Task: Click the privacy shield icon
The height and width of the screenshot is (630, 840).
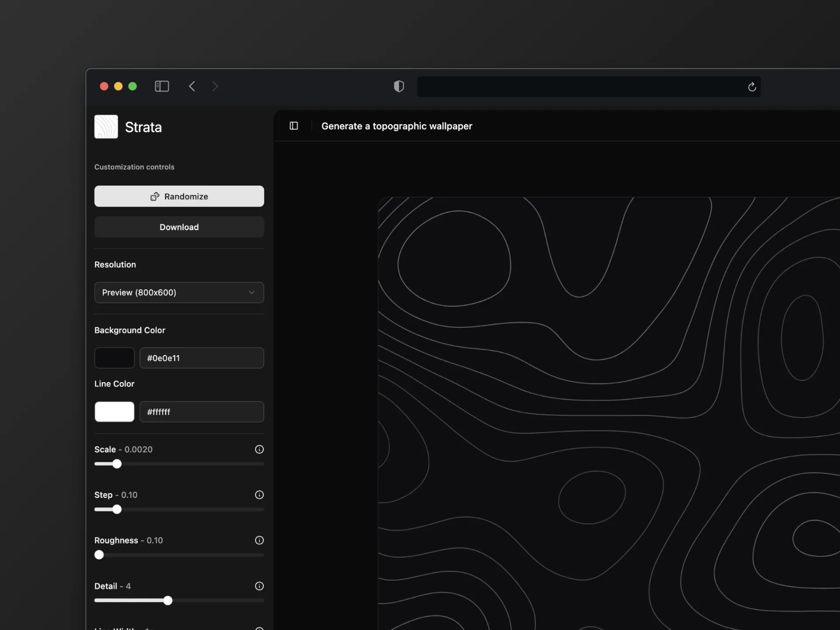Action: (x=399, y=86)
